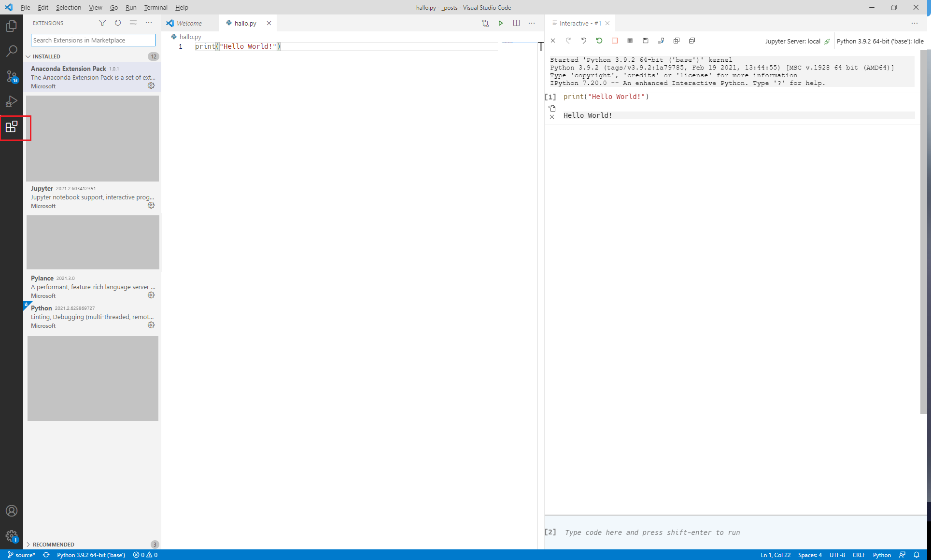Toggle the Extensions view in the activity bar
Image resolution: width=931 pixels, height=560 pixels.
tap(12, 127)
